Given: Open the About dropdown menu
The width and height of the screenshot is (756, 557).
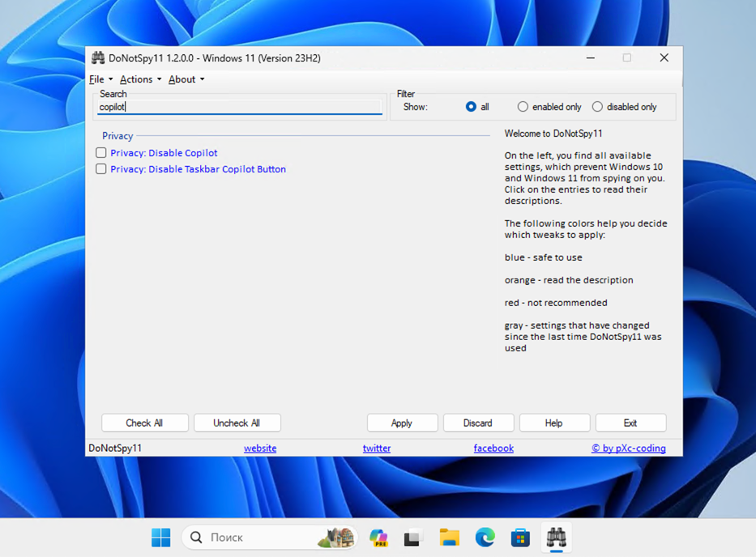Looking at the screenshot, I should pyautogui.click(x=186, y=79).
